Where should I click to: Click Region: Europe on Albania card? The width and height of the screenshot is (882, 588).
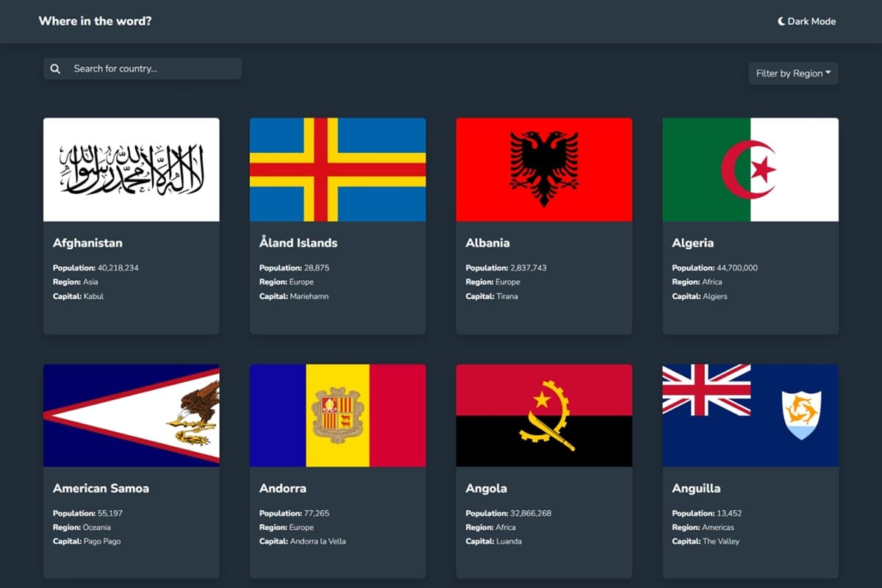(x=493, y=282)
